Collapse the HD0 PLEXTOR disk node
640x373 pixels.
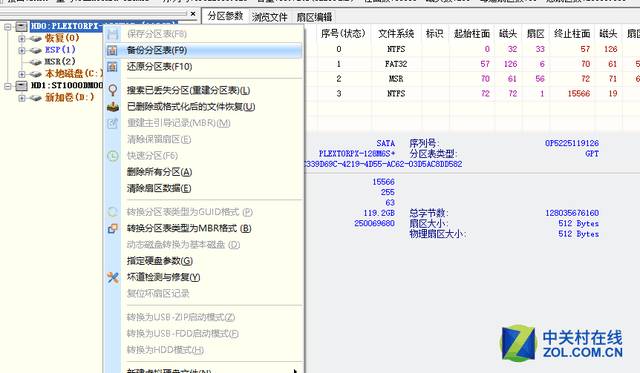point(8,27)
